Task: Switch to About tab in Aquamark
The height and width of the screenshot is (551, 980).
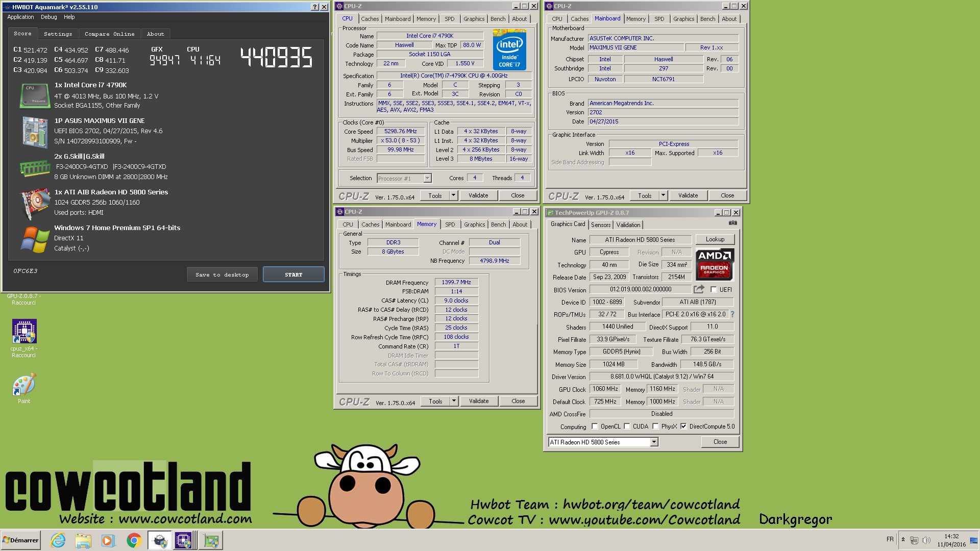Action: pyautogui.click(x=156, y=34)
